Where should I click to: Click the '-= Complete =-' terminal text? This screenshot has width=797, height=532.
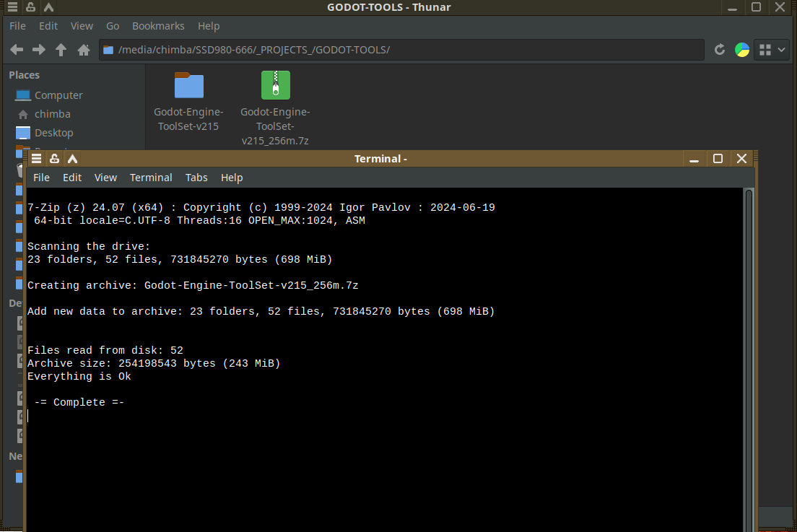tap(79, 403)
